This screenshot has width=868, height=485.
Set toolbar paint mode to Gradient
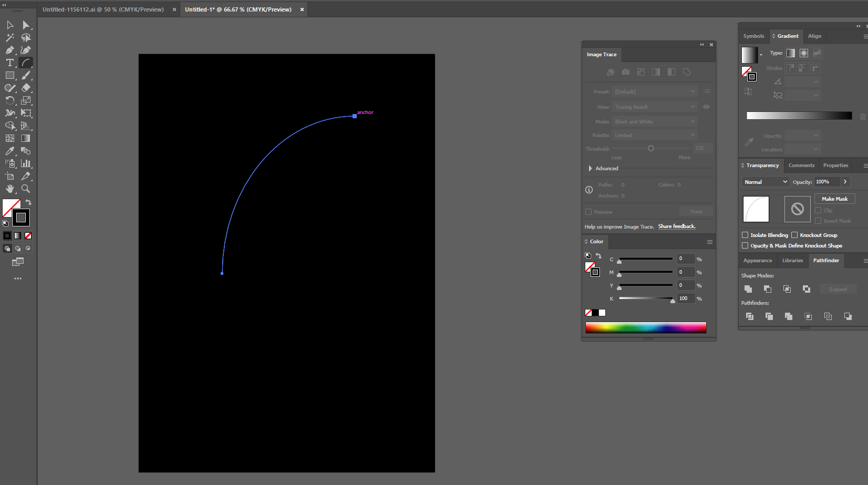click(18, 235)
